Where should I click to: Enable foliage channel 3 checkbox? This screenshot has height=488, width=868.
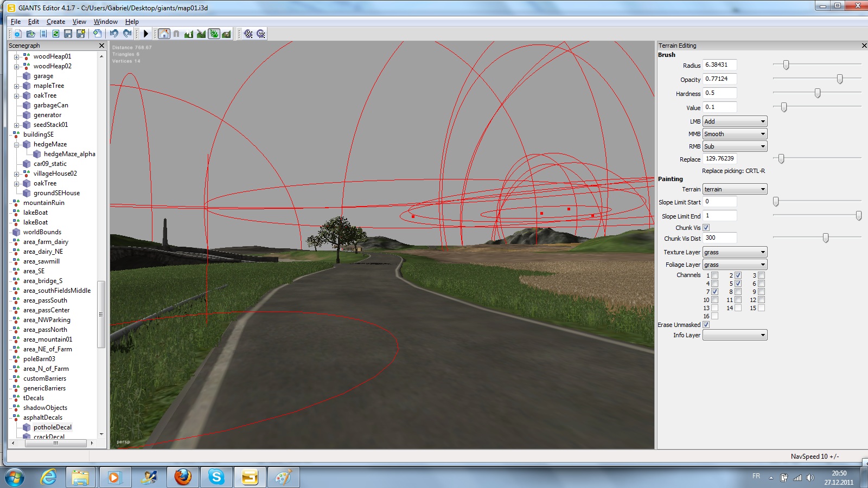[x=761, y=275]
